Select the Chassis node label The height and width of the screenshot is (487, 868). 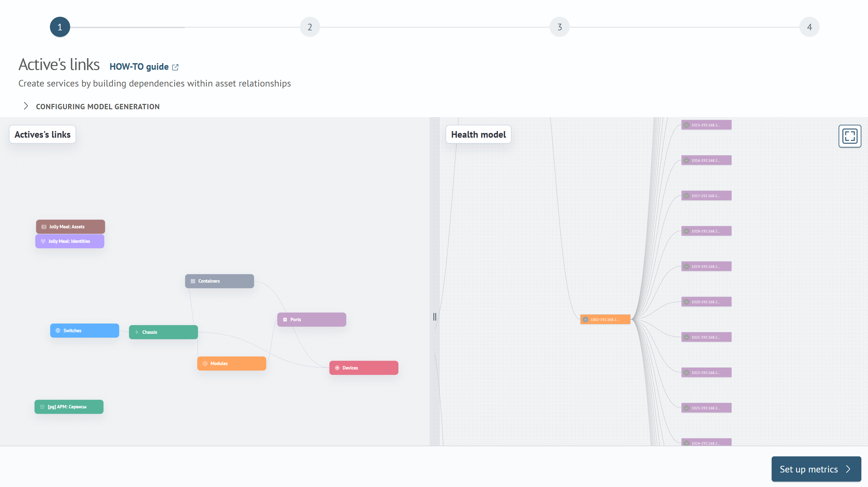pos(149,332)
